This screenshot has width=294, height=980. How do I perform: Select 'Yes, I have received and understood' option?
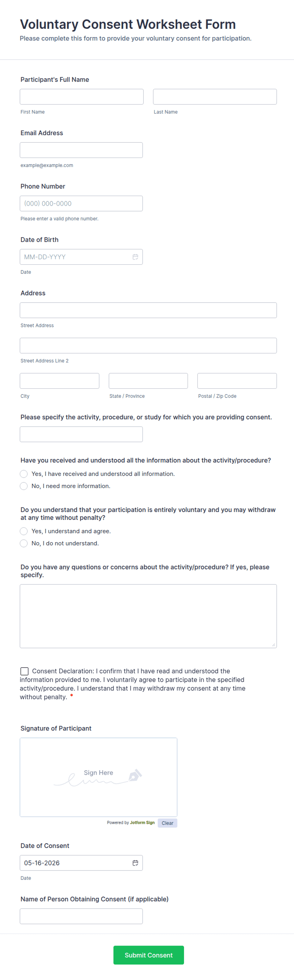pyautogui.click(x=23, y=474)
